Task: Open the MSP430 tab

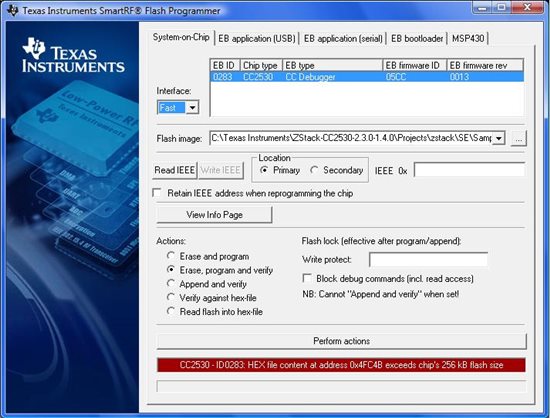Action: pos(468,39)
